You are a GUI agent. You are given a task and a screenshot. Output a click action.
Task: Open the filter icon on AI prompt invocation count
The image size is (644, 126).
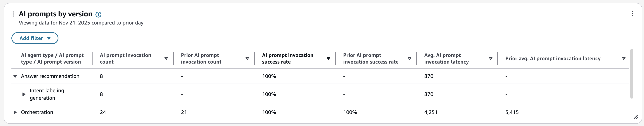point(166,58)
